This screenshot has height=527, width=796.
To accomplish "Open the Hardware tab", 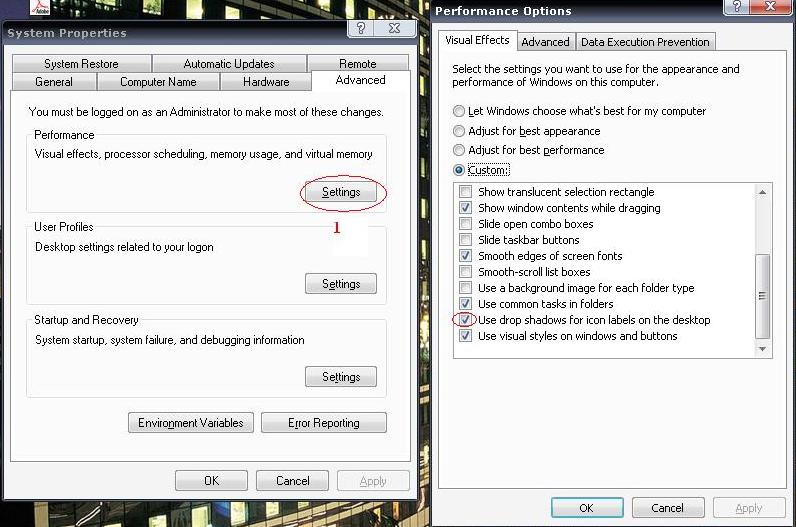I will point(265,82).
